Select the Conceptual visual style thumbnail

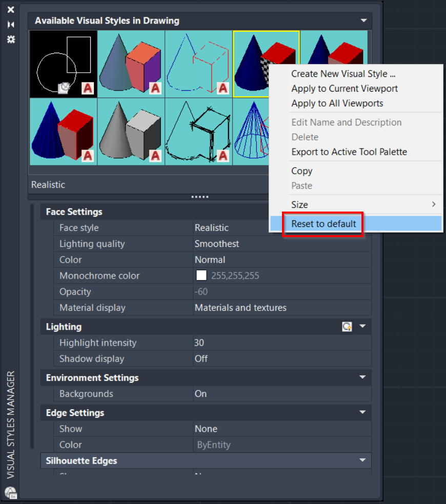click(131, 64)
